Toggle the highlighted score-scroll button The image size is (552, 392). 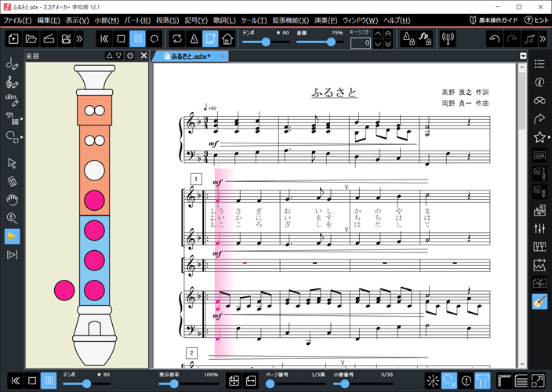tap(210, 38)
